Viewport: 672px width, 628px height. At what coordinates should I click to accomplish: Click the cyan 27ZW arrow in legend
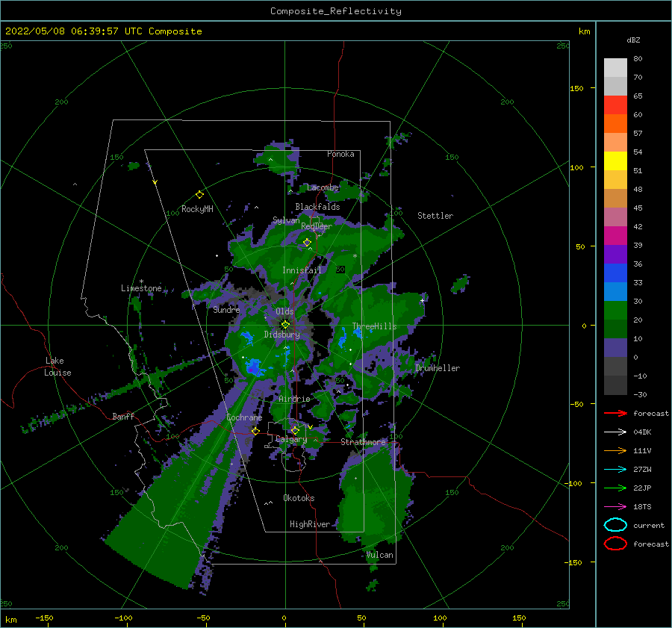pyautogui.click(x=615, y=470)
